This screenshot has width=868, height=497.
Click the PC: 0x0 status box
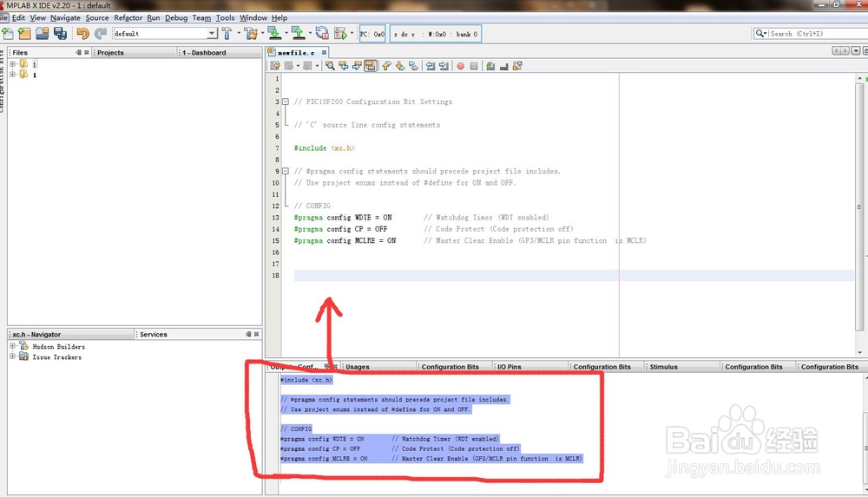pyautogui.click(x=372, y=34)
